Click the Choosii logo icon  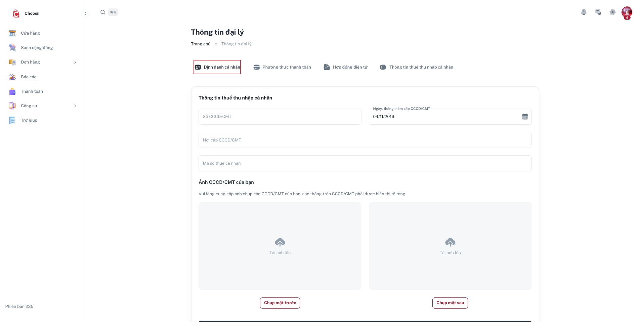pos(16,13)
